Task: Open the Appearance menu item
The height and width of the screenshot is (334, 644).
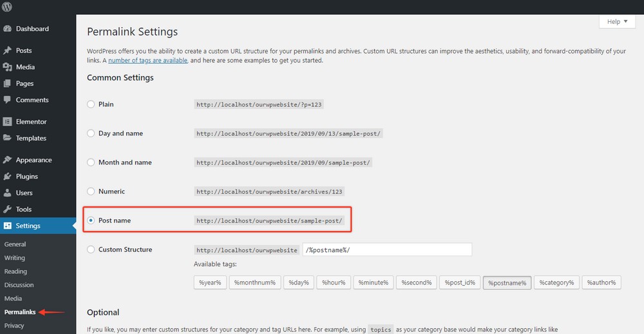Action: (34, 160)
